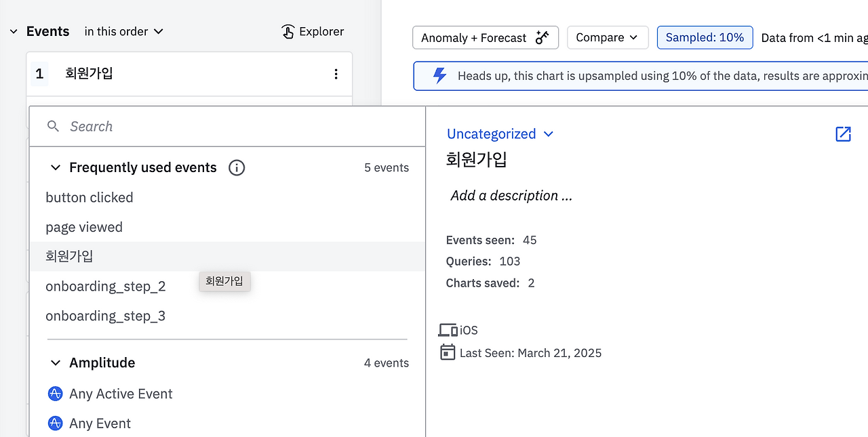This screenshot has height=437, width=868.
Task: Select the 'button clicked' event
Action: click(90, 198)
